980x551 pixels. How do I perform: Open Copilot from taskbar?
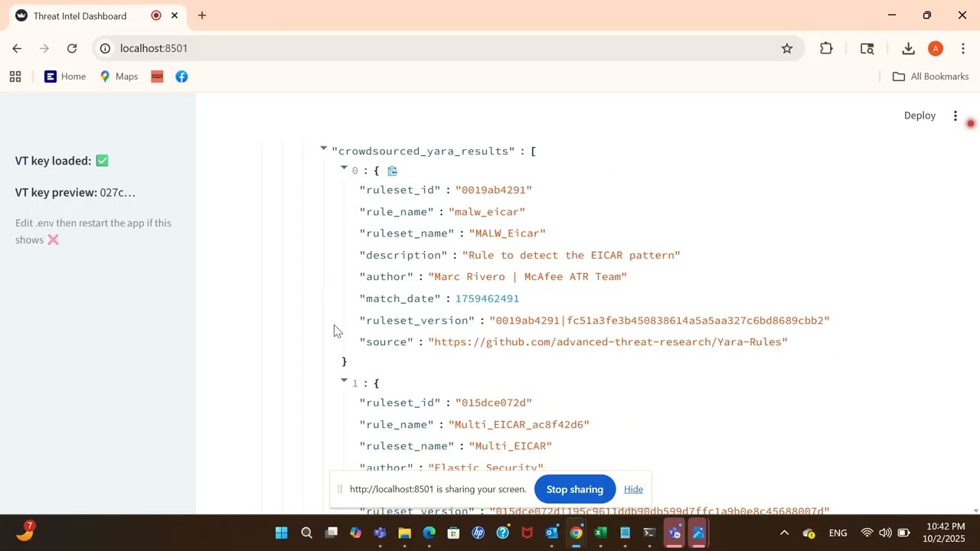(355, 533)
